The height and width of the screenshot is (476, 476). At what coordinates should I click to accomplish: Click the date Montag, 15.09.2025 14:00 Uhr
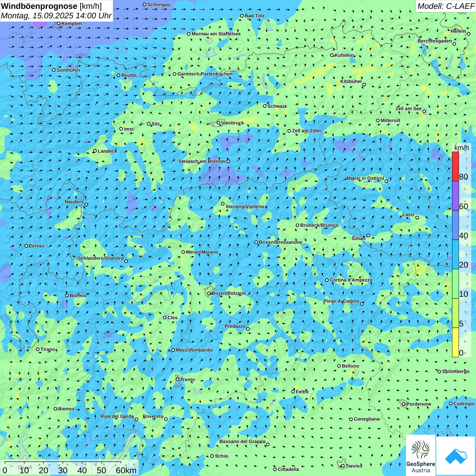(56, 16)
